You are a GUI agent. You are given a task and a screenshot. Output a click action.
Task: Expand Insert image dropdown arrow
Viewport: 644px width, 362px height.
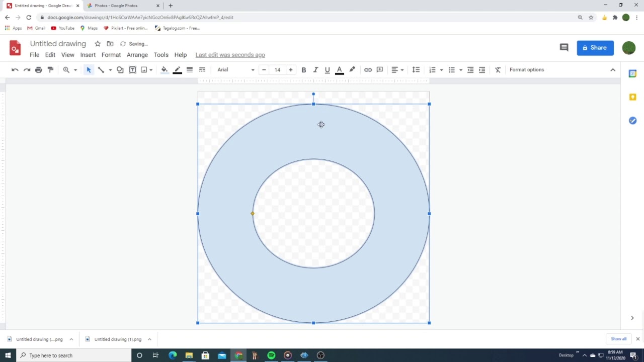[151, 70]
